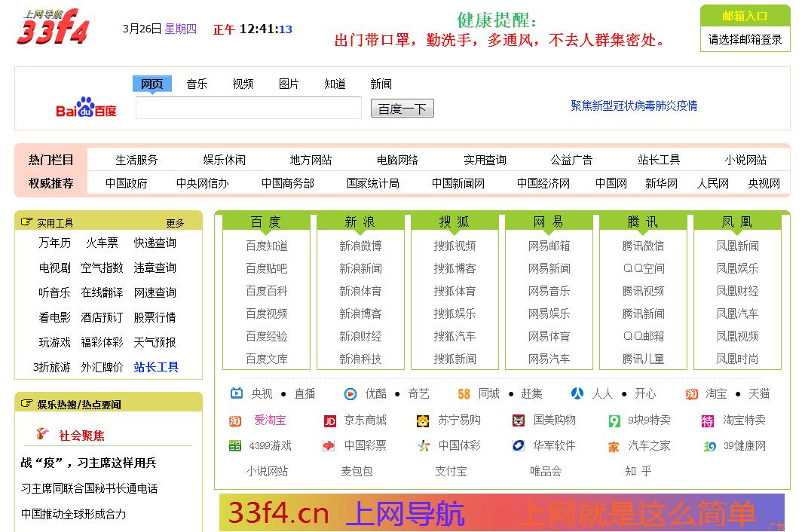The width and height of the screenshot is (805, 532).
Task: Click the Baidu search input field
Action: pos(249,109)
